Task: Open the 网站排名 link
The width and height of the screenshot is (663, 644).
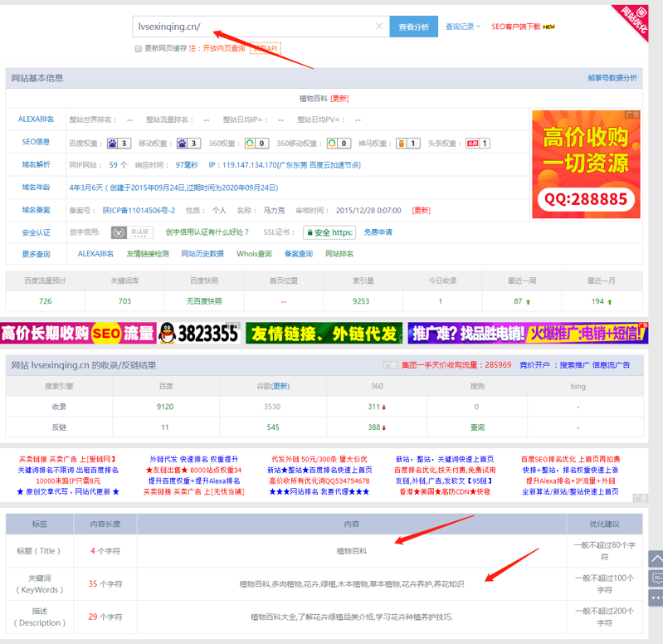Action: click(339, 254)
